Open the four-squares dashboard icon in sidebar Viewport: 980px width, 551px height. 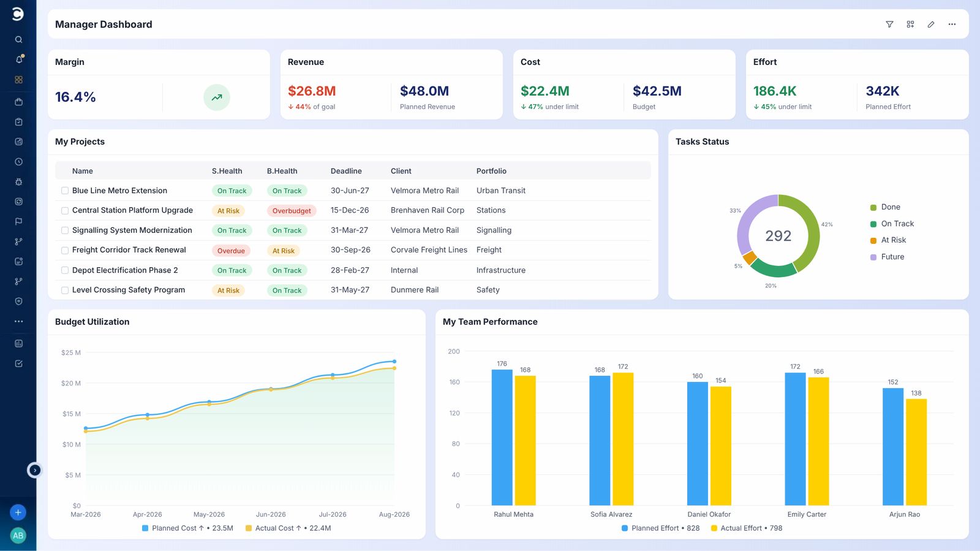[x=18, y=80]
